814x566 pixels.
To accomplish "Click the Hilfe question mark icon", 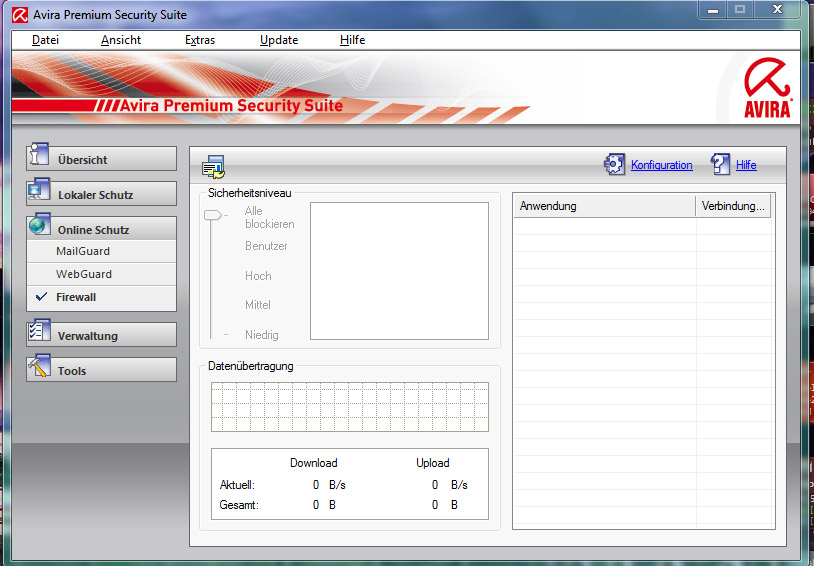I will point(721,165).
